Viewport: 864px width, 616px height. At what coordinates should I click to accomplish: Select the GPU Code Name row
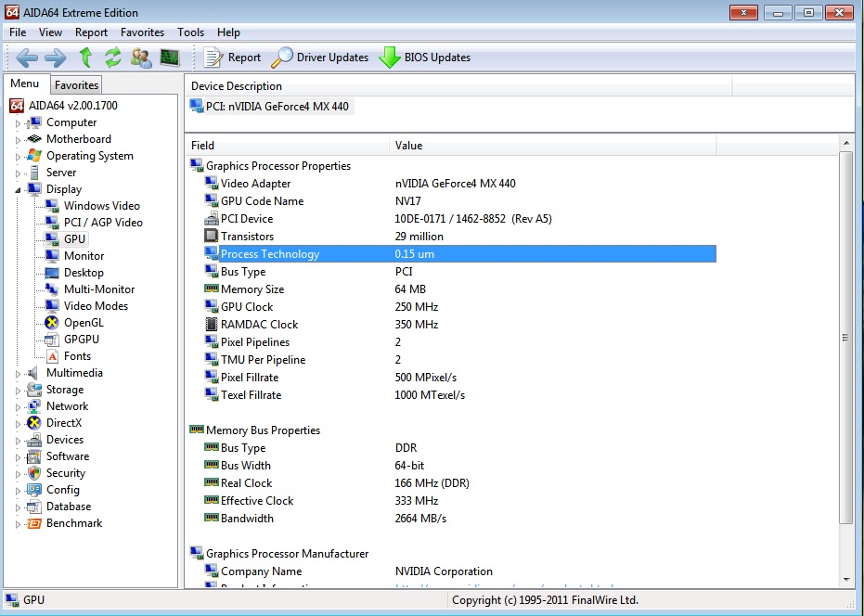pos(459,201)
